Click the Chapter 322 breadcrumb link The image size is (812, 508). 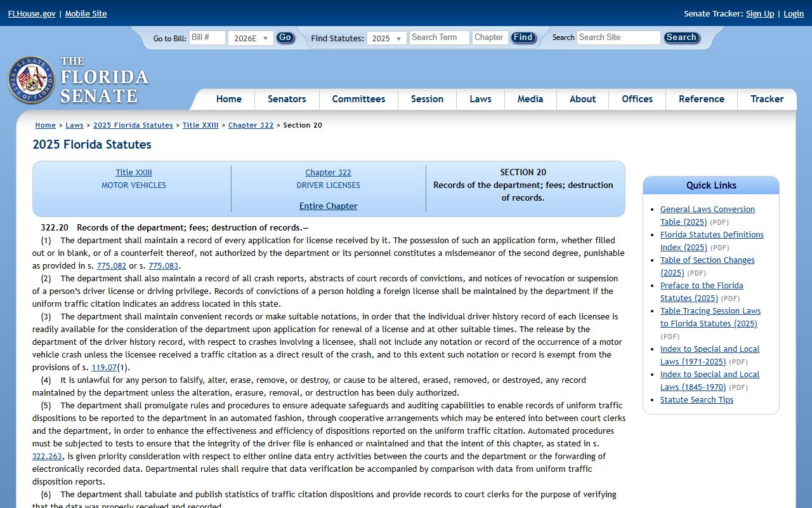pos(251,125)
